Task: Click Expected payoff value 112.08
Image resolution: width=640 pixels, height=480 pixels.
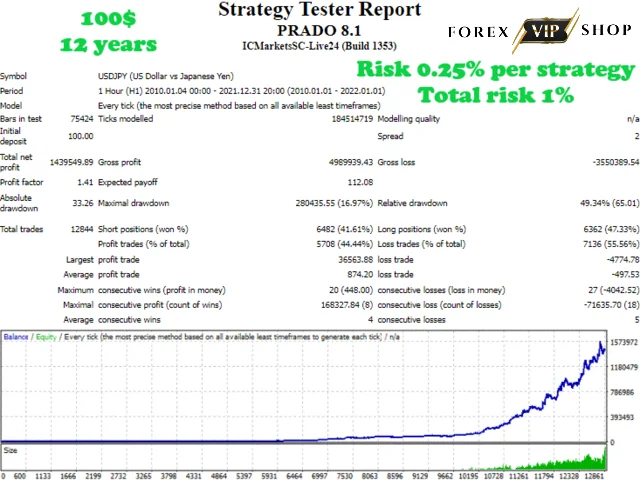Action: (x=360, y=182)
